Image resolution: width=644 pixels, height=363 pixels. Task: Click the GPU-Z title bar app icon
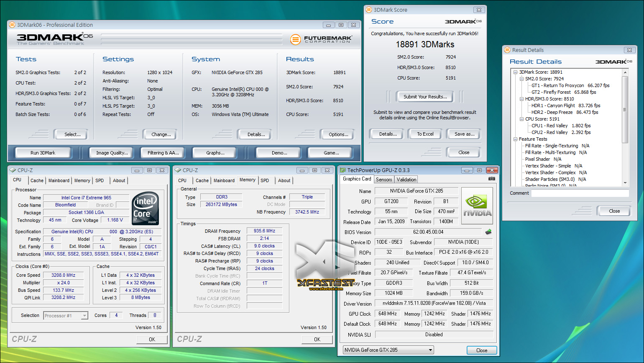[343, 170]
